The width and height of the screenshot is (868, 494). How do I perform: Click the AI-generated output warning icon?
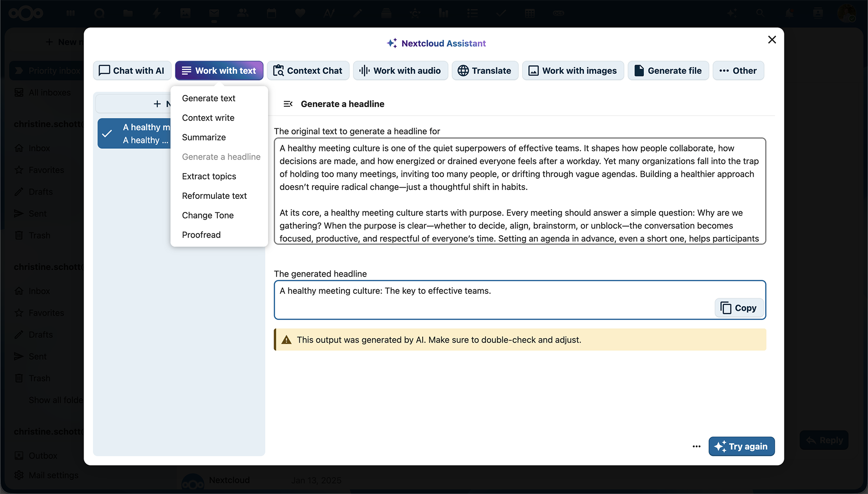point(287,340)
